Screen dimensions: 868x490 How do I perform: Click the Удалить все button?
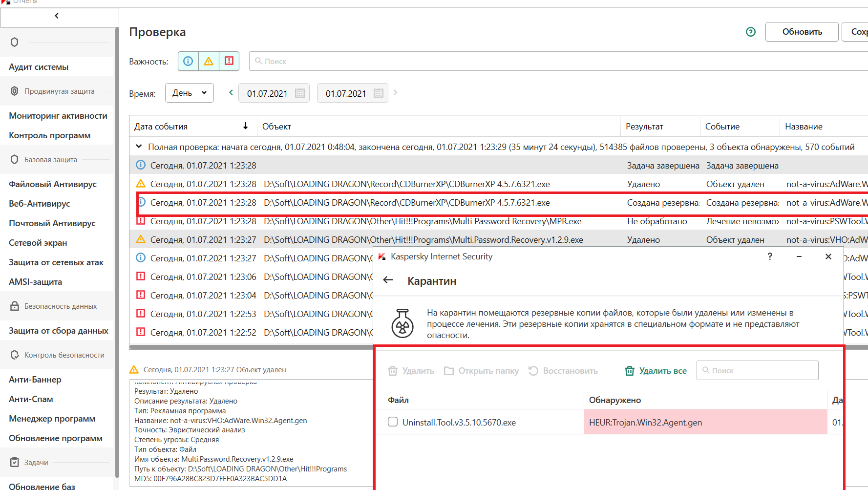pyautogui.click(x=656, y=371)
